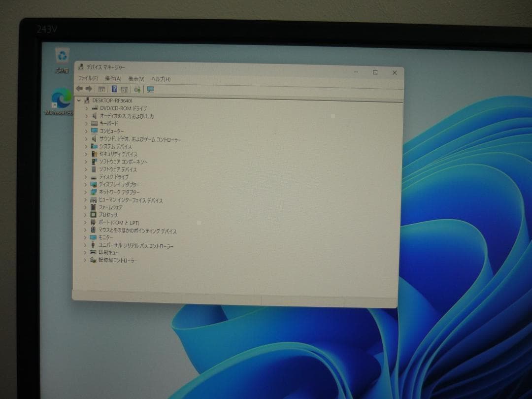
Task: Expand the ファームウェア node
Action: point(85,207)
